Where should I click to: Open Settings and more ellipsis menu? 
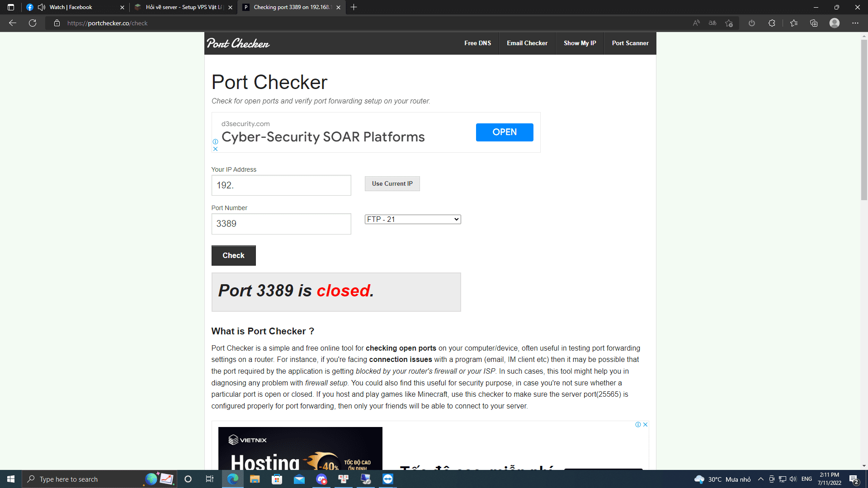[855, 23]
